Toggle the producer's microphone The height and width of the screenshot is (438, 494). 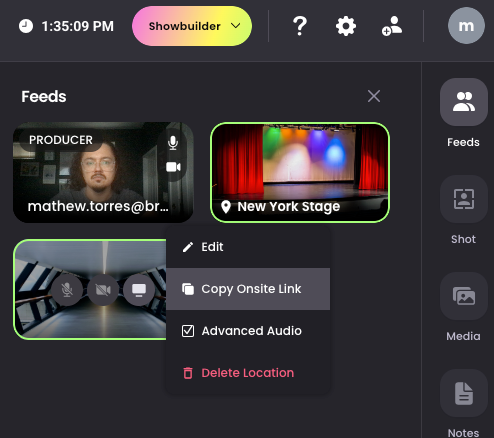coord(173,143)
